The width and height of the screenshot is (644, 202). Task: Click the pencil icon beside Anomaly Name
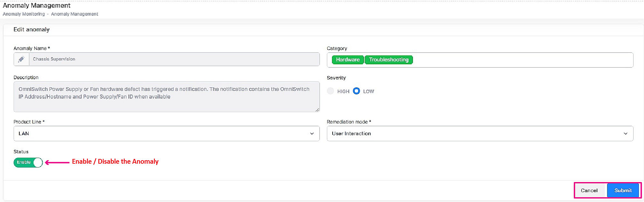21,59
